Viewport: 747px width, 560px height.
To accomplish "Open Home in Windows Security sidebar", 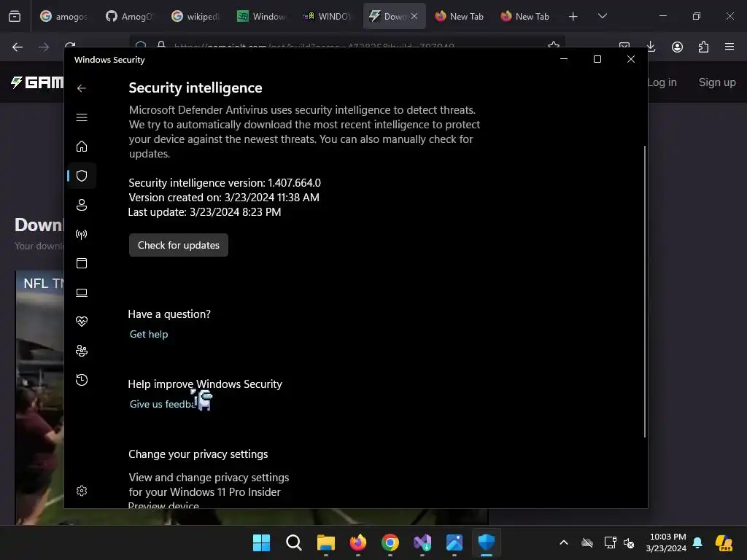I will click(x=82, y=146).
